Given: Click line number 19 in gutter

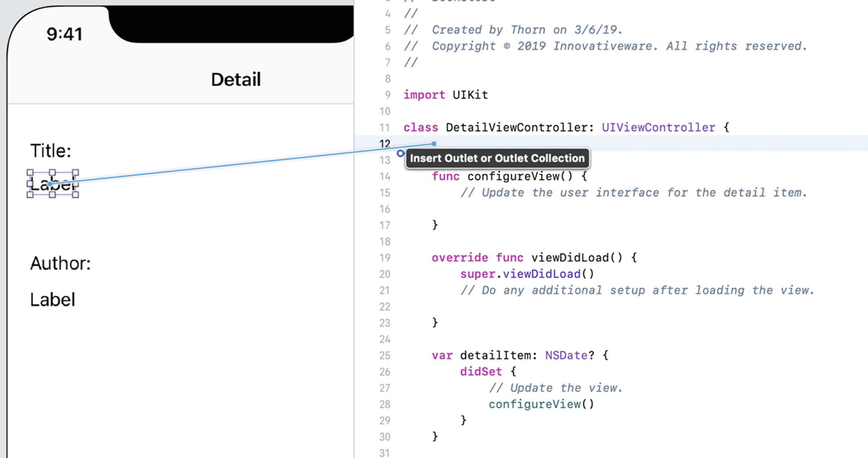Looking at the screenshot, I should 385,258.
